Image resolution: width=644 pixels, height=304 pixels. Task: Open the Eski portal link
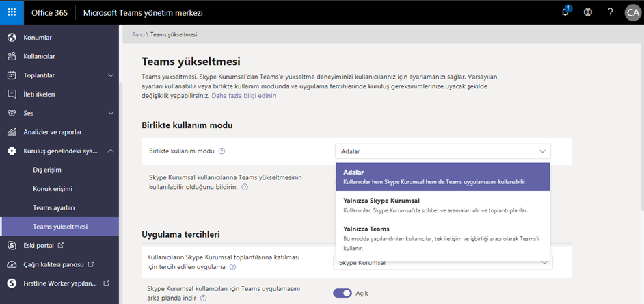(x=38, y=246)
